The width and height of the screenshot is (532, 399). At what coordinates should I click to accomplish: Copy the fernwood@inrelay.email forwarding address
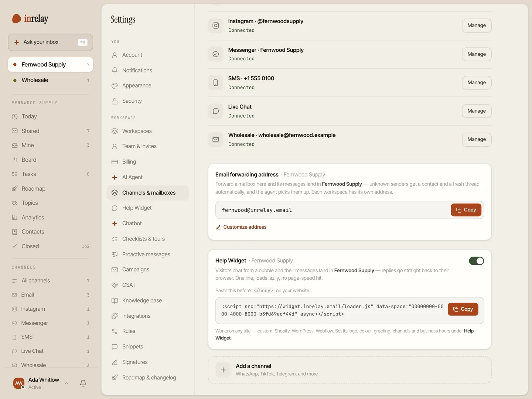pyautogui.click(x=466, y=210)
